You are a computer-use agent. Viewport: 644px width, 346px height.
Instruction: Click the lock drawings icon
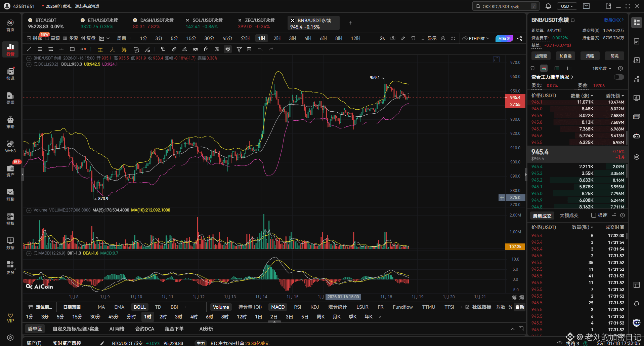click(206, 49)
